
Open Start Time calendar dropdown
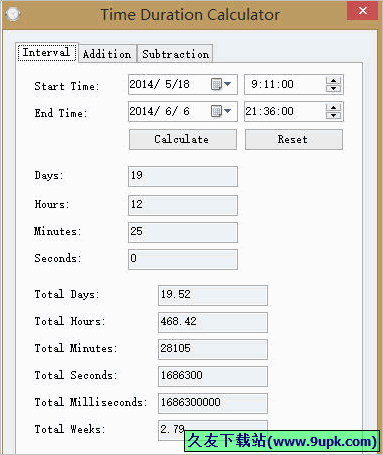point(221,84)
